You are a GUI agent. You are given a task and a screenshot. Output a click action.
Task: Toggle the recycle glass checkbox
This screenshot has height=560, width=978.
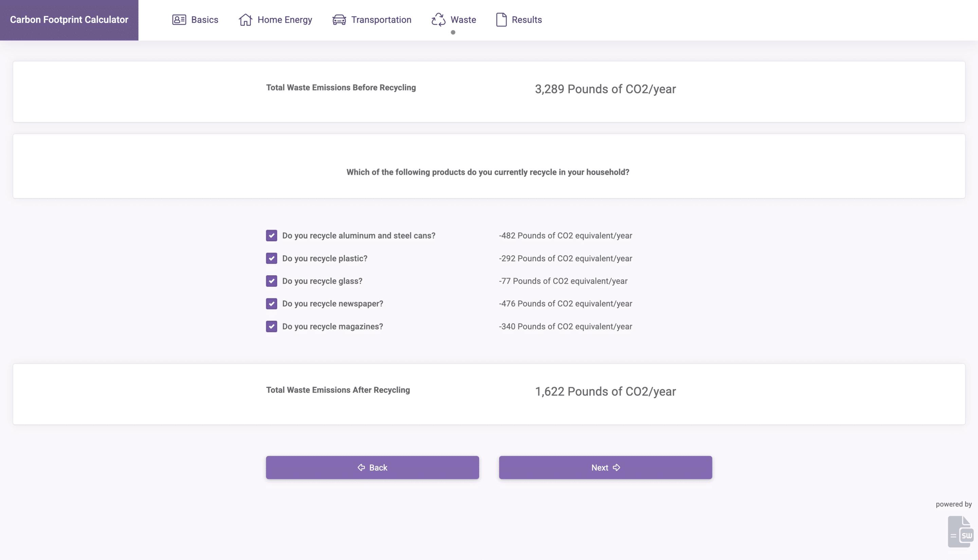272,281
